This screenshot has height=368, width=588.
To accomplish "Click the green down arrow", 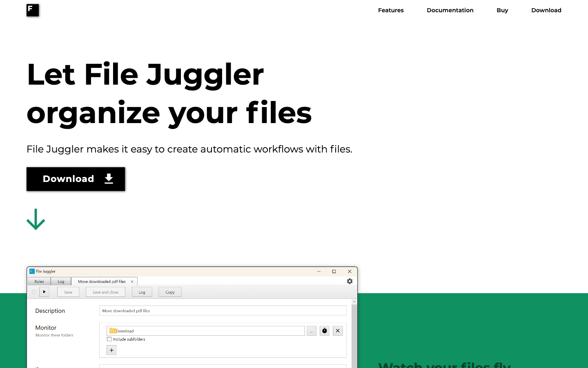I will pos(36,220).
